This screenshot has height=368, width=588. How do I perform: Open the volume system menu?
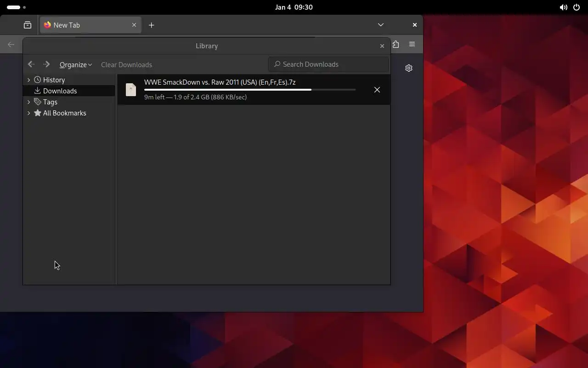point(563,7)
